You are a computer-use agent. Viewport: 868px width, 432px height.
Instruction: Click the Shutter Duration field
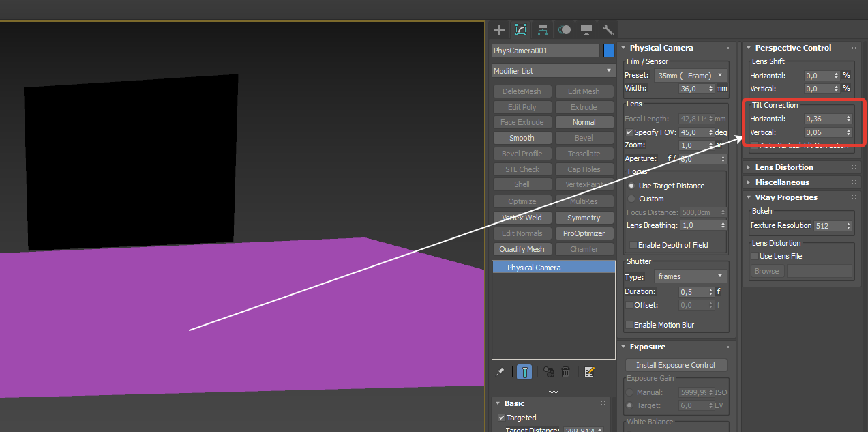click(x=692, y=291)
